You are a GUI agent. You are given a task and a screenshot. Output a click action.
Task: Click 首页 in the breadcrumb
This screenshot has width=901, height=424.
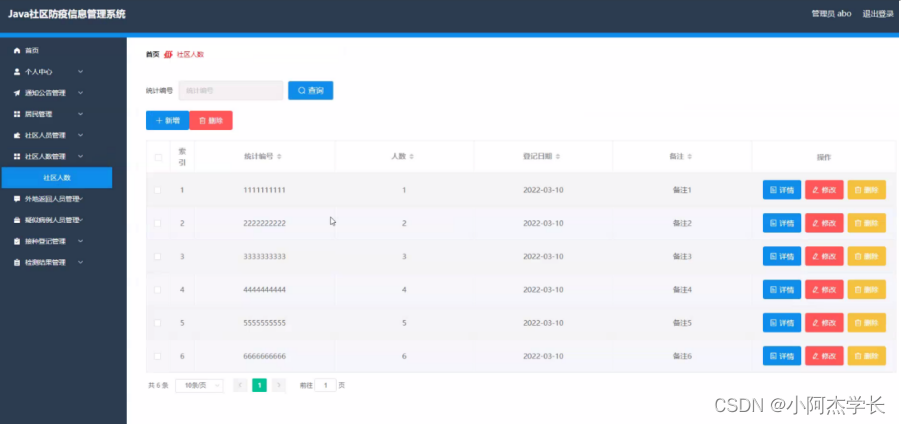pos(152,55)
